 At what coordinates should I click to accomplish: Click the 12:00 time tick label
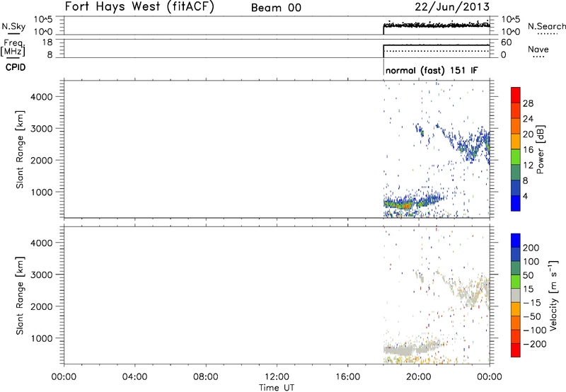pyautogui.click(x=277, y=377)
